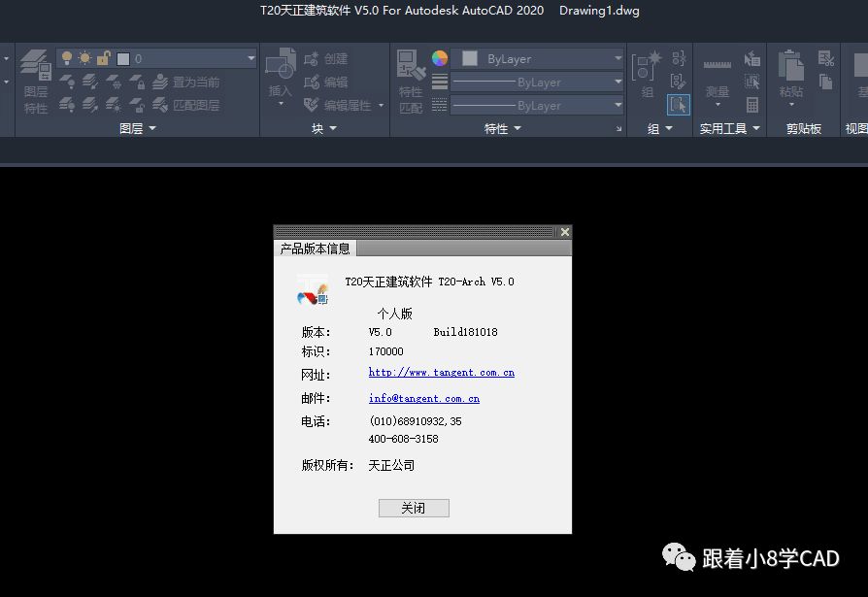Click the Group Edit icon
This screenshot has height=597, width=868.
(679, 82)
